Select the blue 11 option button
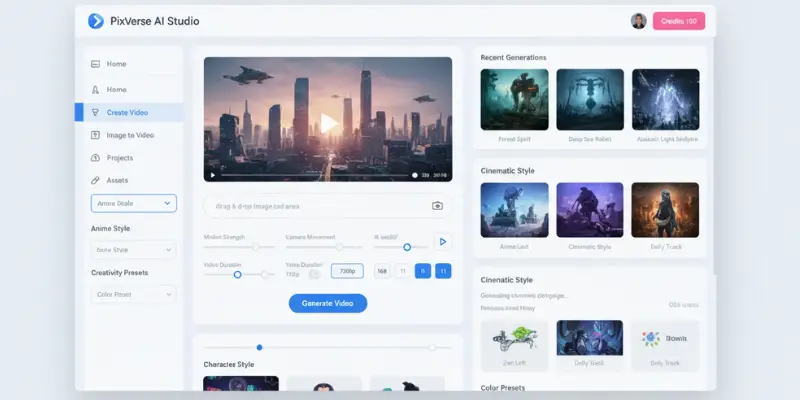The width and height of the screenshot is (800, 400). tap(443, 271)
